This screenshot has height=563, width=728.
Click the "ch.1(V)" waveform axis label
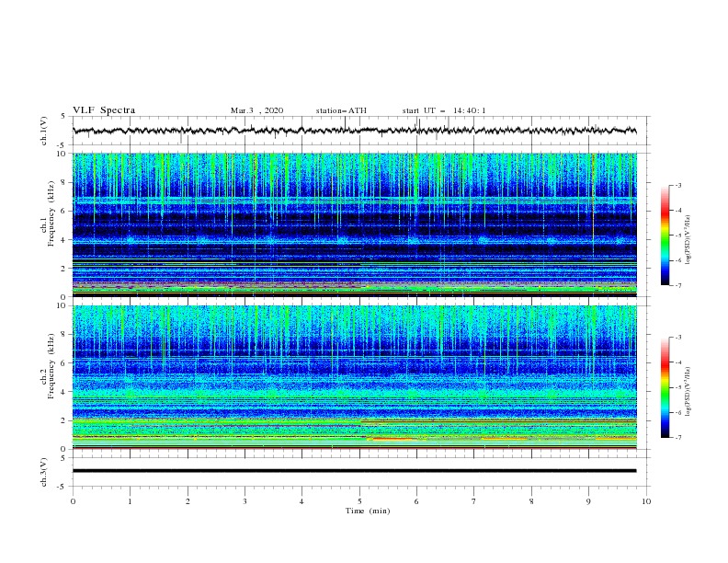pyautogui.click(x=43, y=131)
